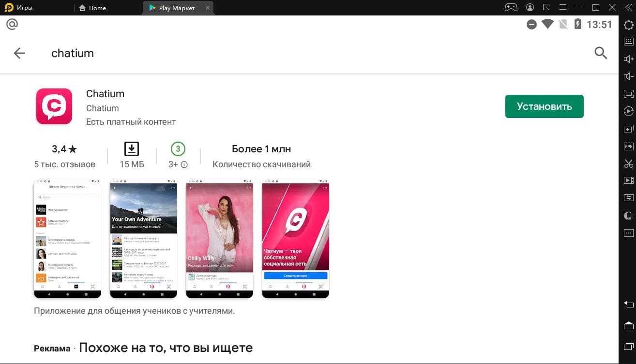Click the 5 тыс. отзывов text

point(64,164)
